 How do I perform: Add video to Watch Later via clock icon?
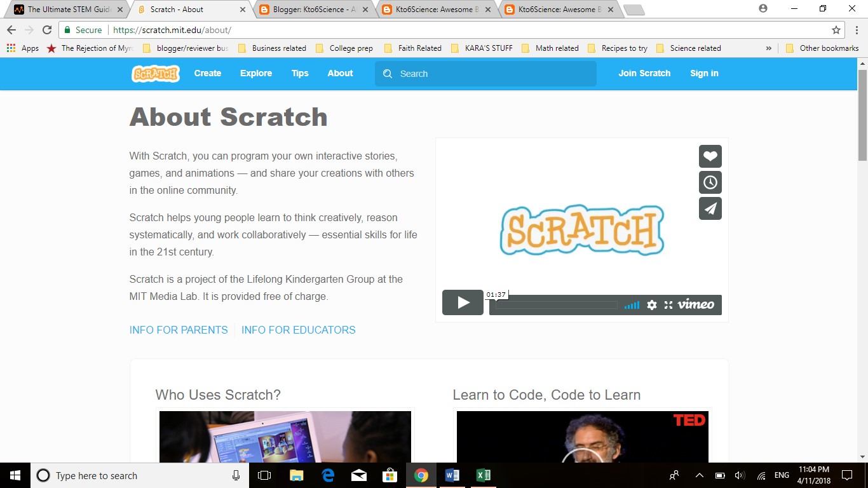(710, 182)
